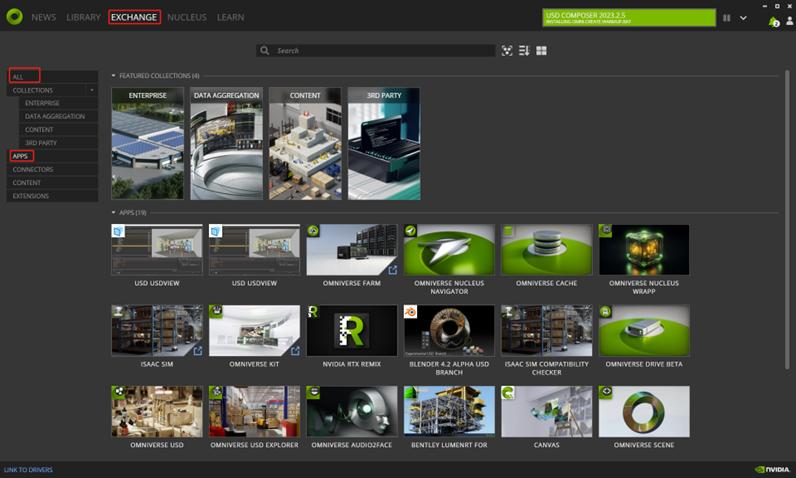Click external link icon on Omniverse Kit
The image size is (796, 478).
pos(295,351)
